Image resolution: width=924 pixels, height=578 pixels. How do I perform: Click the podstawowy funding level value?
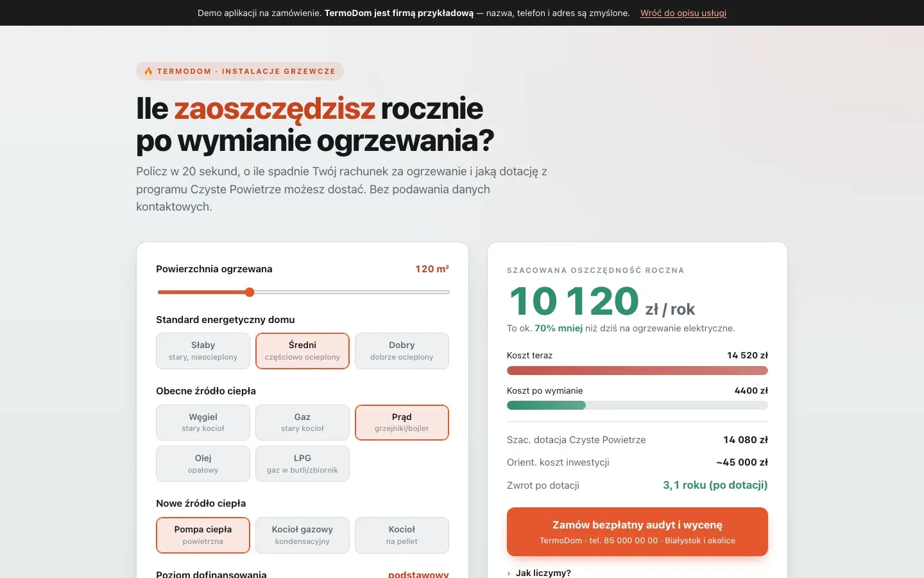(x=418, y=574)
